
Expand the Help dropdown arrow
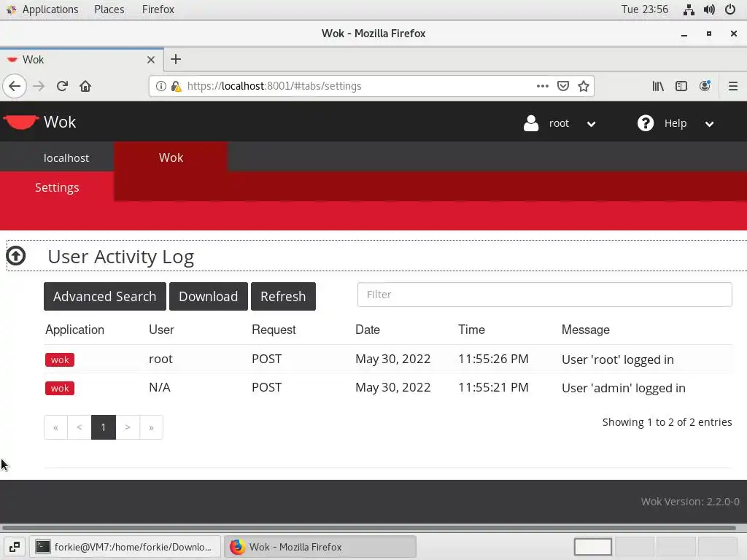(709, 124)
